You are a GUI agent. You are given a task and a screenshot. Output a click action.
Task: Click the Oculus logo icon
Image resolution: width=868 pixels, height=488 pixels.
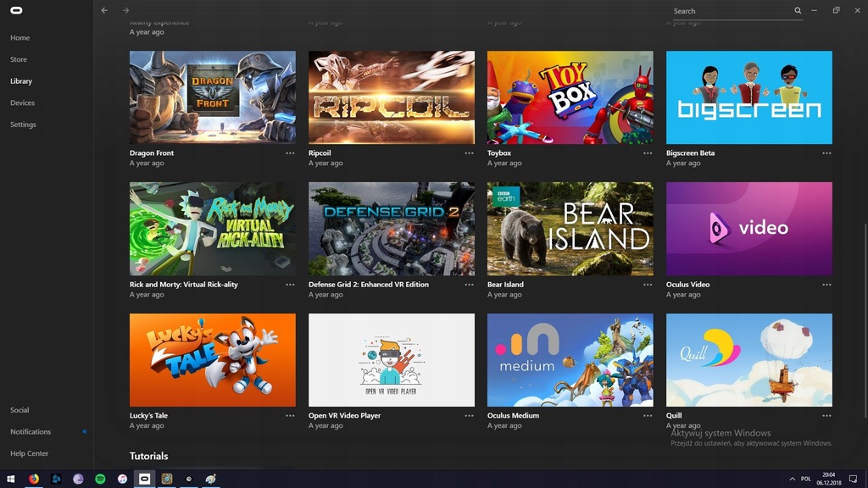click(16, 10)
